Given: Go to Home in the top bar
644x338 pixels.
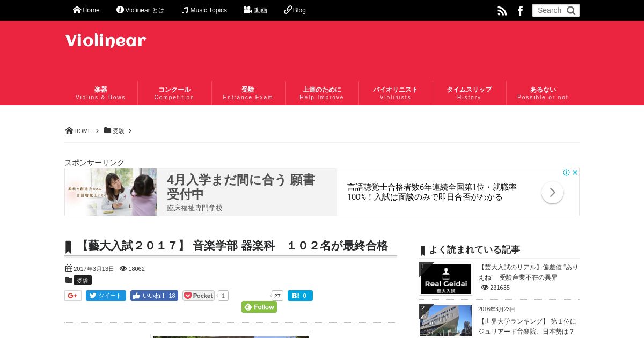Looking at the screenshot, I should (86, 10).
